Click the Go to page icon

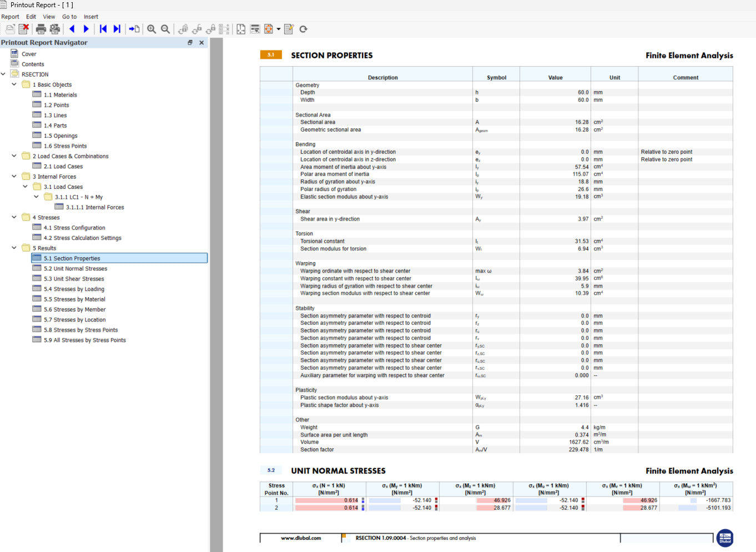pyautogui.click(x=134, y=29)
